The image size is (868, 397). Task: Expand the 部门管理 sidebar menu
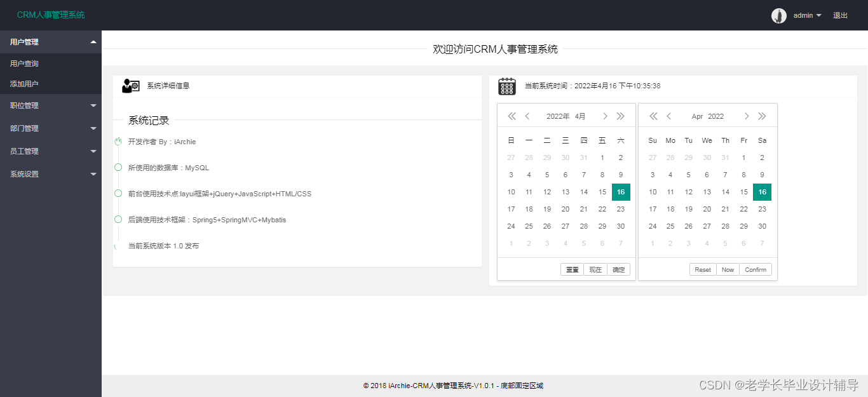[51, 128]
